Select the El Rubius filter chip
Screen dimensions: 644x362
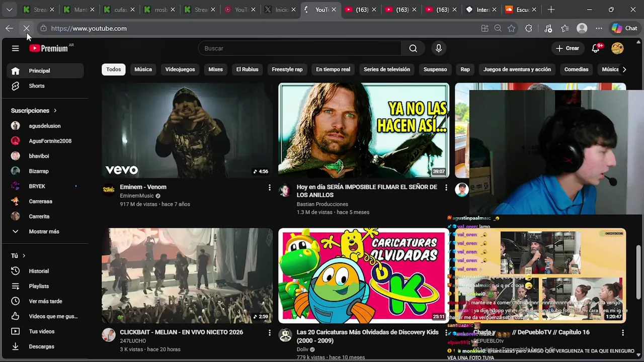pyautogui.click(x=247, y=69)
